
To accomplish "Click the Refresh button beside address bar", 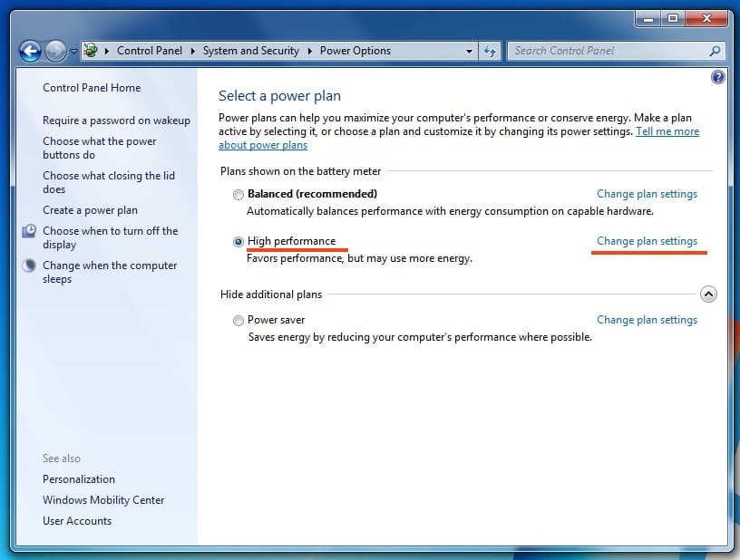I will tap(491, 52).
